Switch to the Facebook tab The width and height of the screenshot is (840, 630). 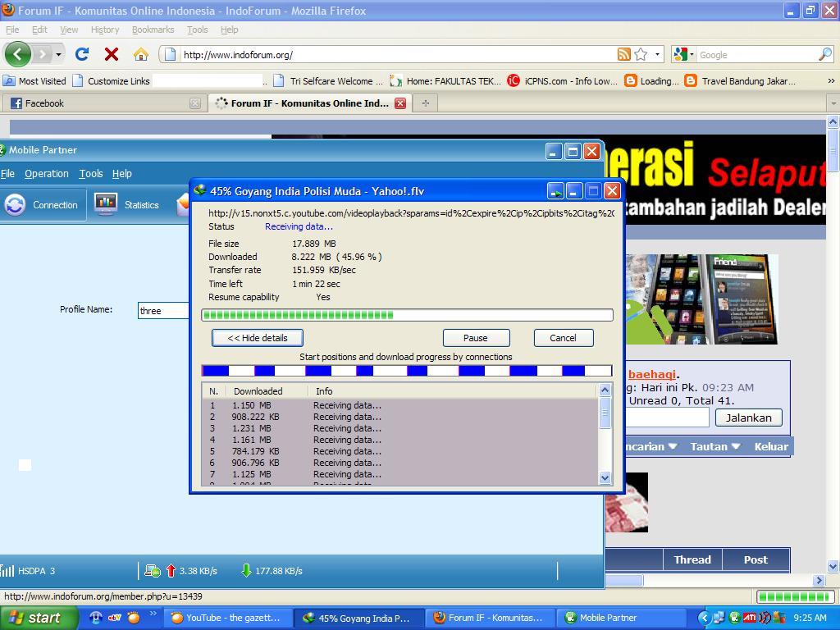click(104, 103)
